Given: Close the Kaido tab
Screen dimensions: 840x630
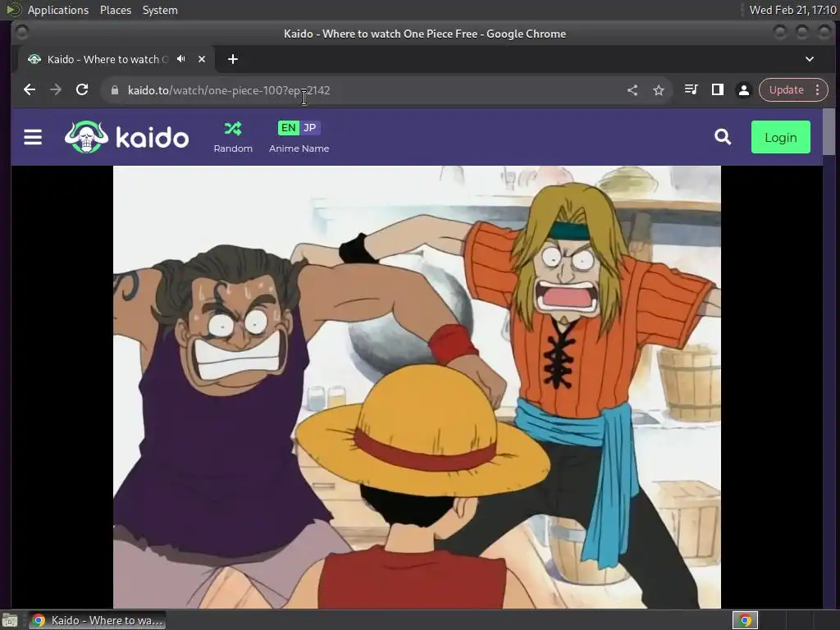Looking at the screenshot, I should (x=202, y=59).
